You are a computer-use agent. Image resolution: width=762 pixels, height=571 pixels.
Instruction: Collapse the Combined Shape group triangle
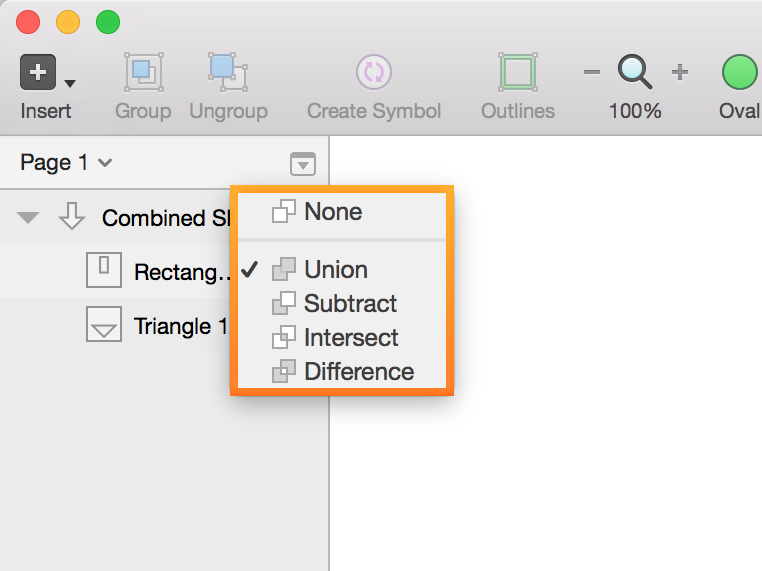pos(28,218)
